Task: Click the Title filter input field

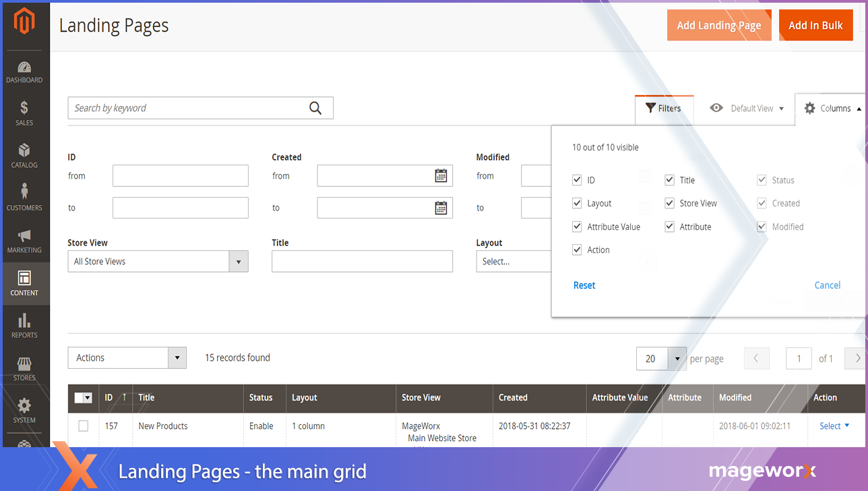Action: click(x=362, y=262)
